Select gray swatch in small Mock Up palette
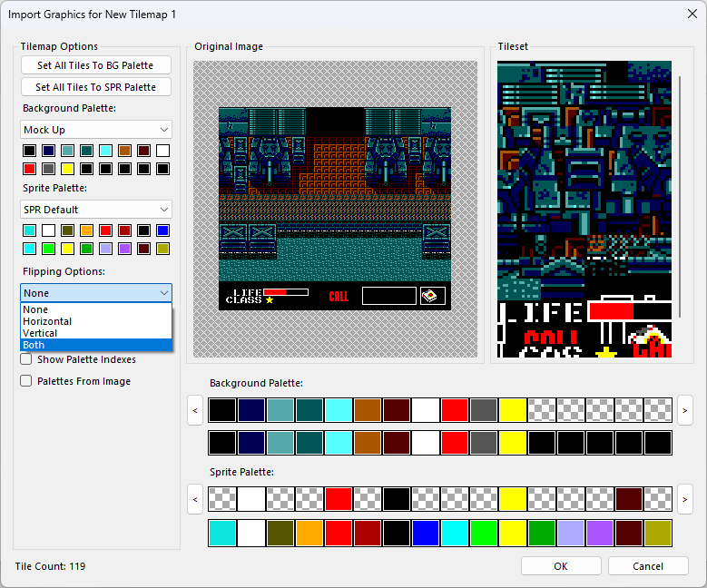The height and width of the screenshot is (588, 707). click(x=48, y=169)
